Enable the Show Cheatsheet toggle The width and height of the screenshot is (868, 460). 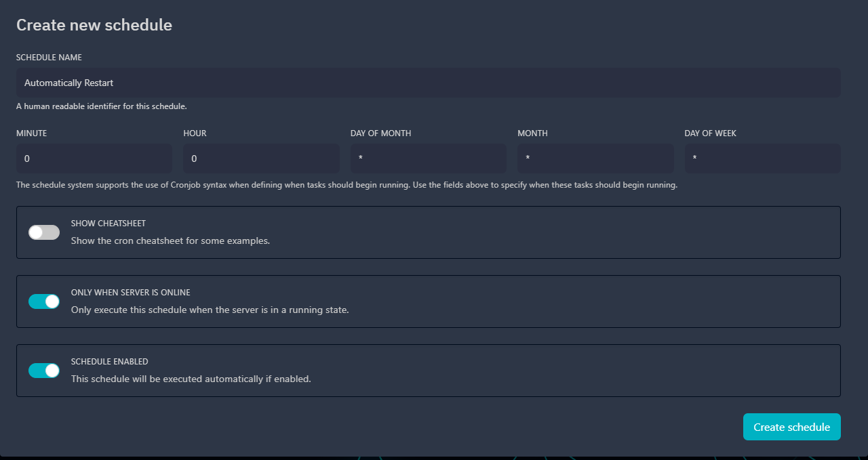[x=44, y=232]
